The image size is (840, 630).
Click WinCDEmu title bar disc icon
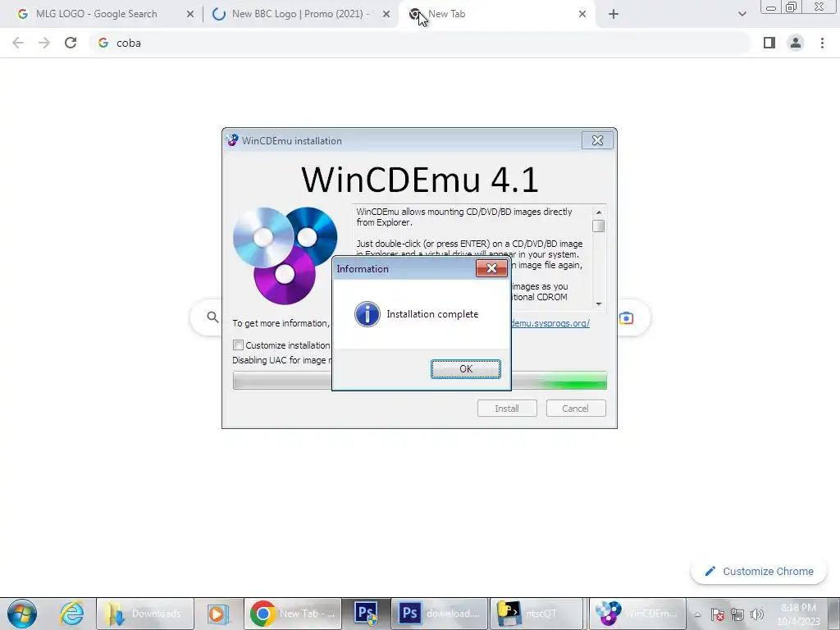click(232, 140)
